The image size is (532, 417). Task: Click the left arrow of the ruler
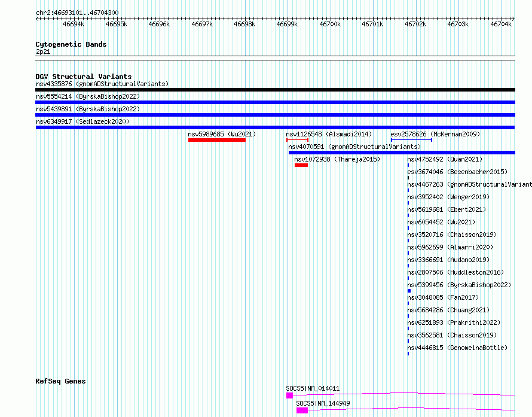[x=37, y=19]
